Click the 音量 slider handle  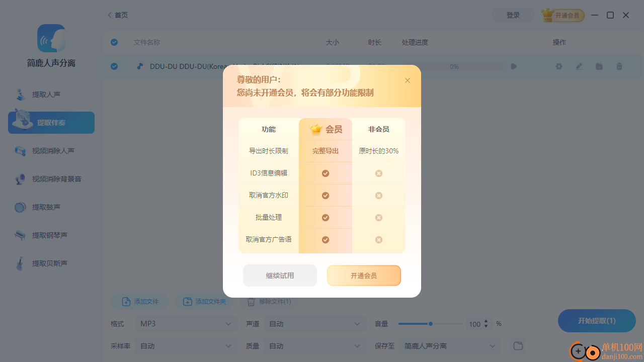click(x=431, y=324)
